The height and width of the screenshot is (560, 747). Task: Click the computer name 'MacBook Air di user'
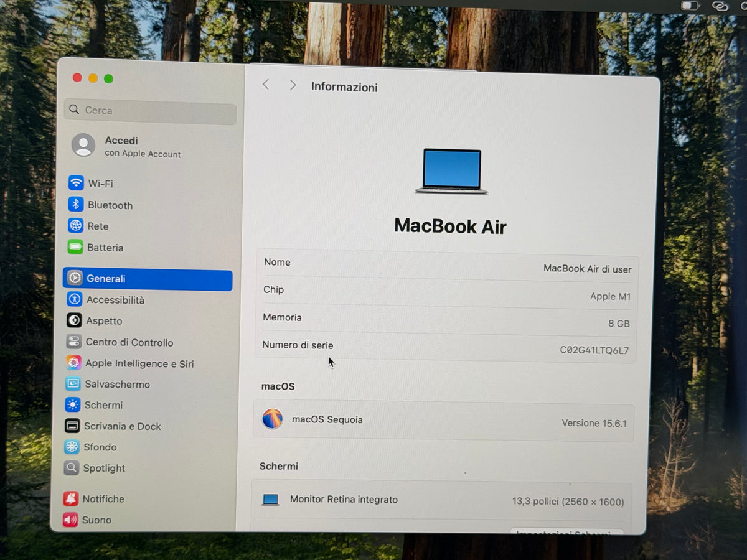588,269
